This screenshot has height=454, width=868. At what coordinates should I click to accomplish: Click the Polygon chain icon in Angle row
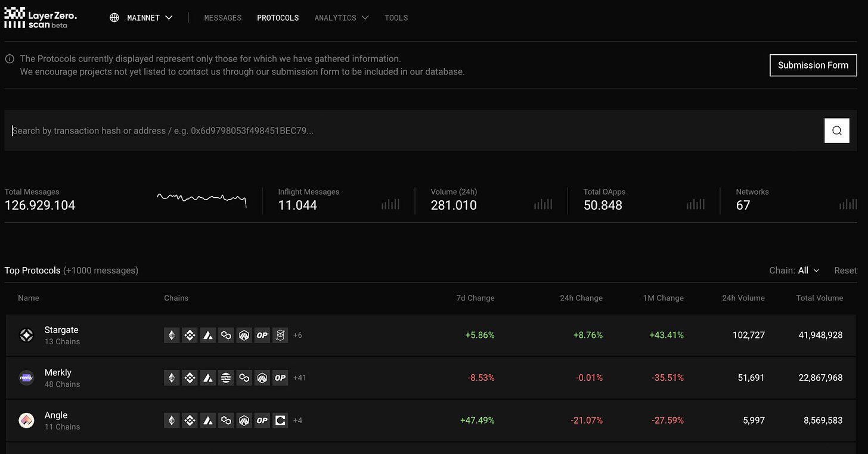tap(226, 421)
